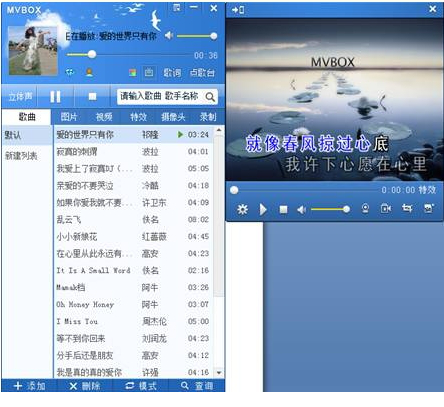
Task: Select song It Is A Small Word
Action: coord(133,270)
